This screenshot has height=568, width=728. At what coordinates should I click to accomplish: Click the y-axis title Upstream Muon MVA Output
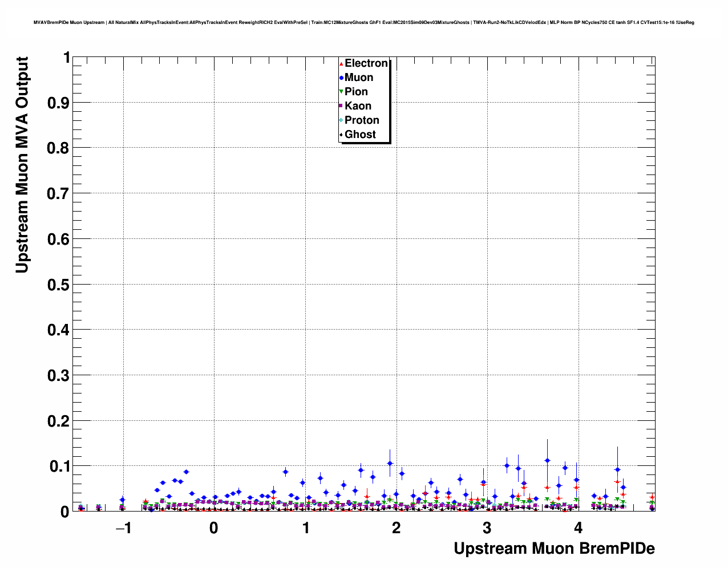pyautogui.click(x=22, y=165)
